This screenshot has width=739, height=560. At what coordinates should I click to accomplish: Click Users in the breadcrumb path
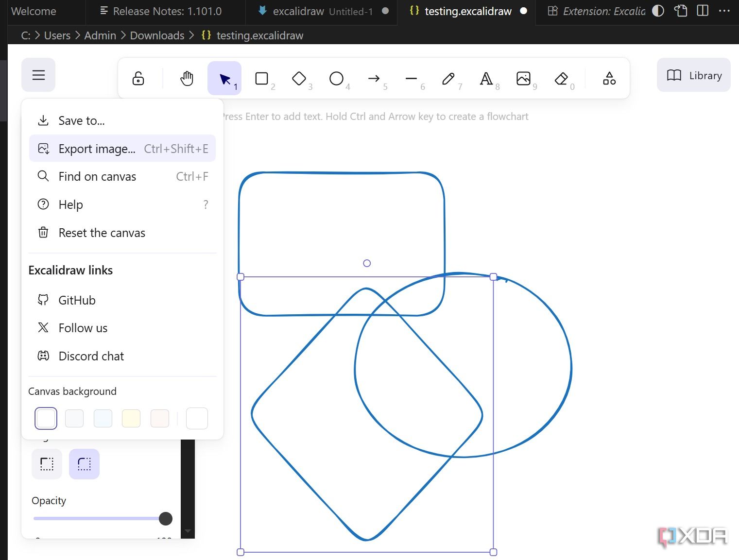[x=57, y=35]
